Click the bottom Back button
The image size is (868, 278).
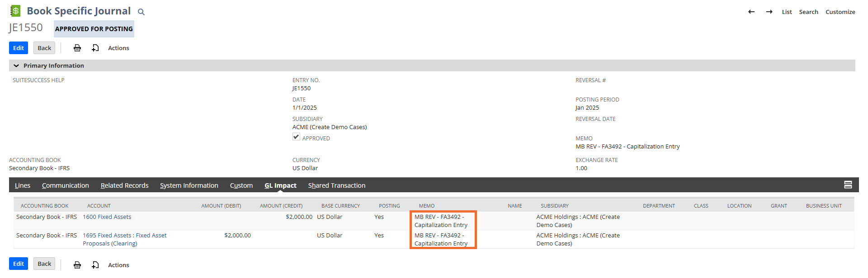tap(44, 264)
